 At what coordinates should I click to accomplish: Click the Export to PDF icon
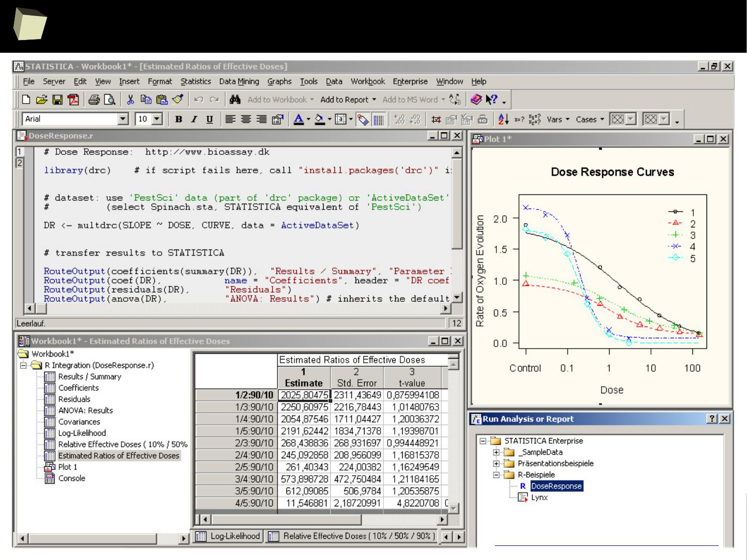click(73, 100)
